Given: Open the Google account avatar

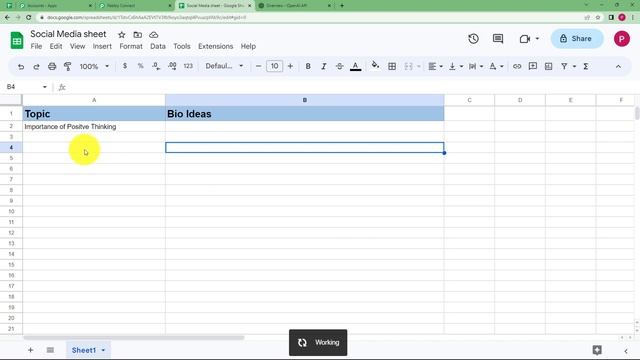Looking at the screenshot, I should pos(622,39).
